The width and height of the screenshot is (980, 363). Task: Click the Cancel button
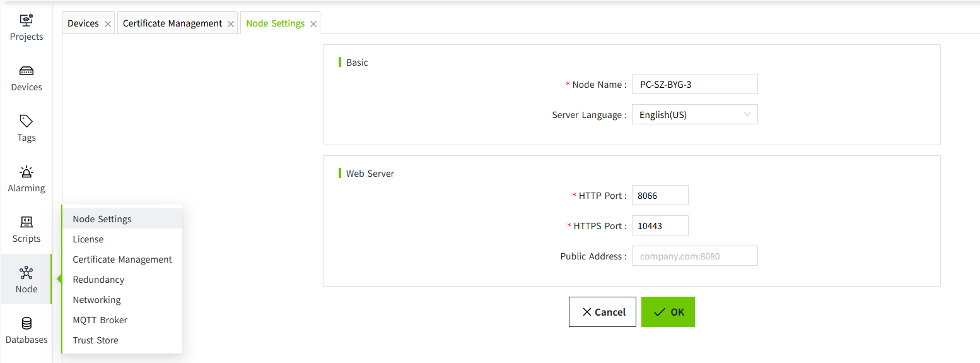point(602,312)
